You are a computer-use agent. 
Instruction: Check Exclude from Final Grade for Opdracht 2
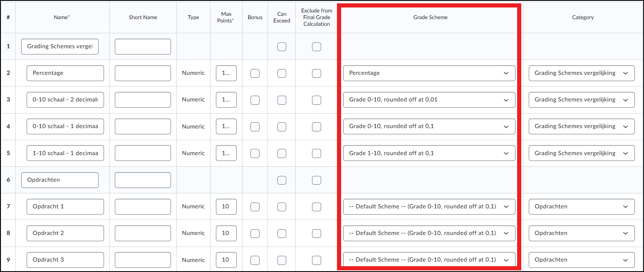click(x=317, y=233)
